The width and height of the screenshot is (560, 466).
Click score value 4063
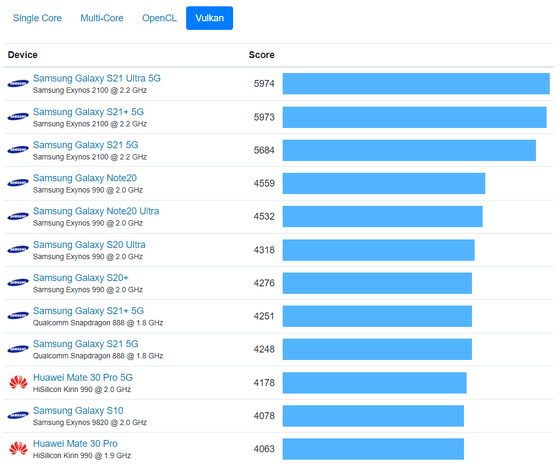(x=264, y=449)
